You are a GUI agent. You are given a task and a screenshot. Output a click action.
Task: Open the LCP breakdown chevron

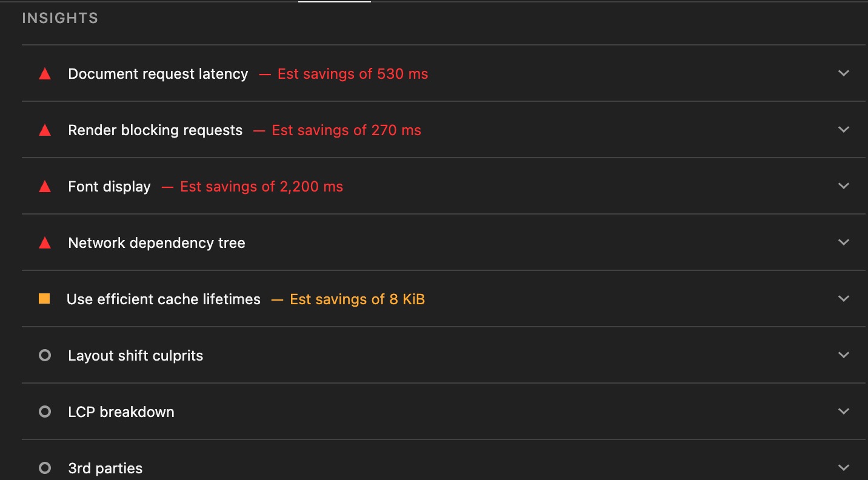click(x=843, y=412)
